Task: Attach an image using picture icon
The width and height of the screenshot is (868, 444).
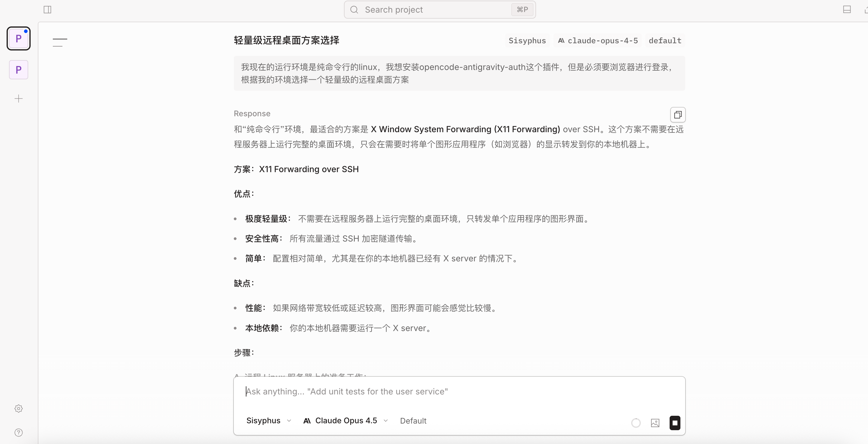Action: [x=655, y=423]
